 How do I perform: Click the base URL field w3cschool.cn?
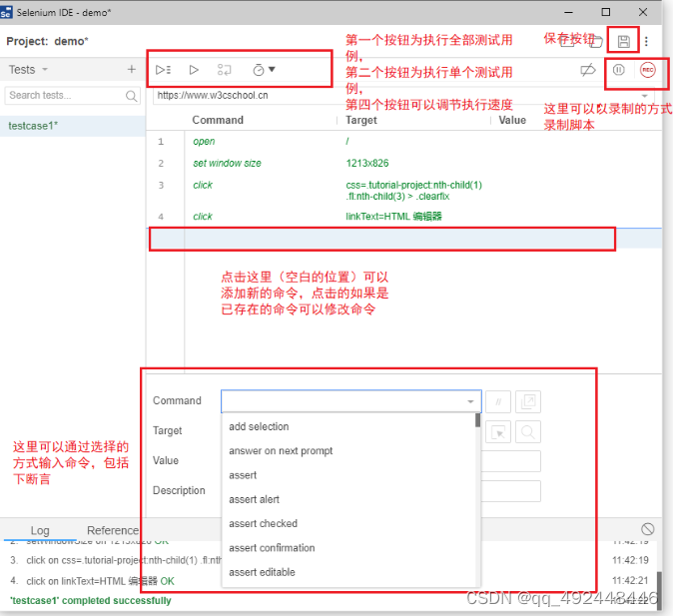pos(403,95)
